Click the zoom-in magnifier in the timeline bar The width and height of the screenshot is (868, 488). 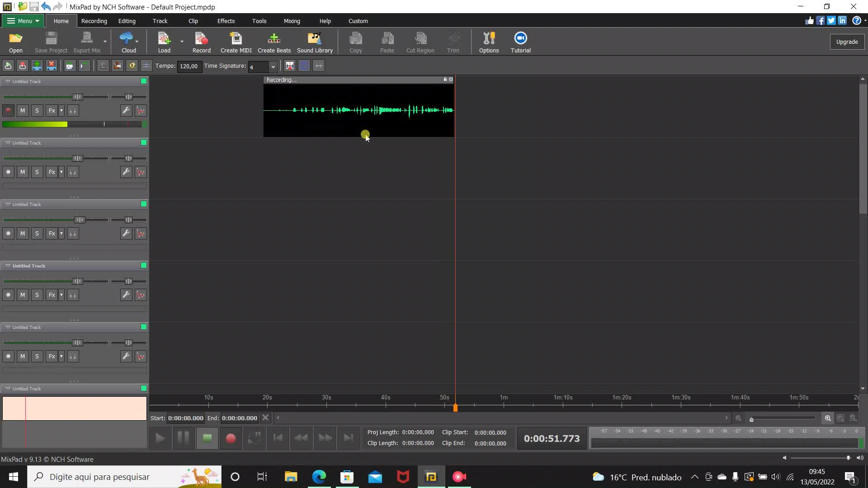click(x=828, y=418)
